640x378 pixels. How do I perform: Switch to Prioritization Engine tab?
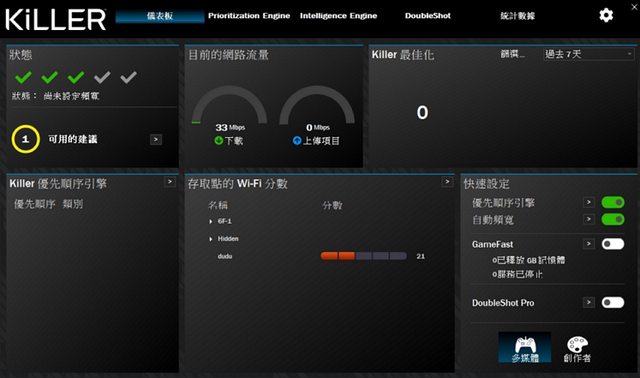(249, 16)
